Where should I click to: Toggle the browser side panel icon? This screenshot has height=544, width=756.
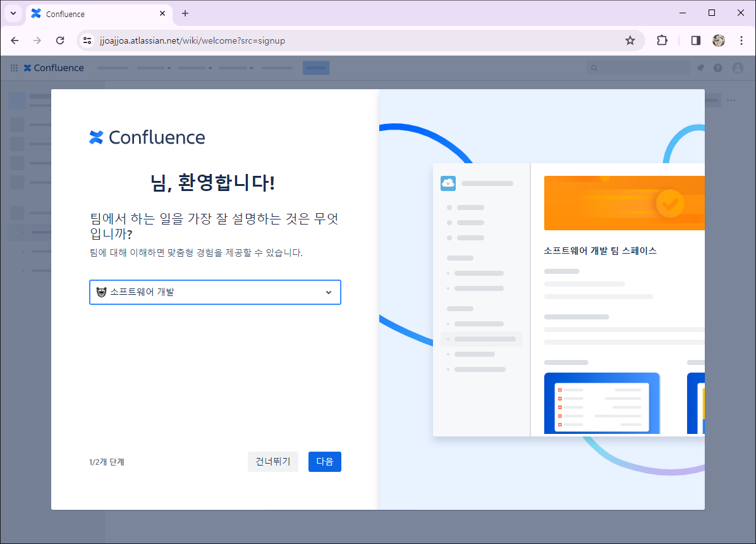tap(695, 40)
